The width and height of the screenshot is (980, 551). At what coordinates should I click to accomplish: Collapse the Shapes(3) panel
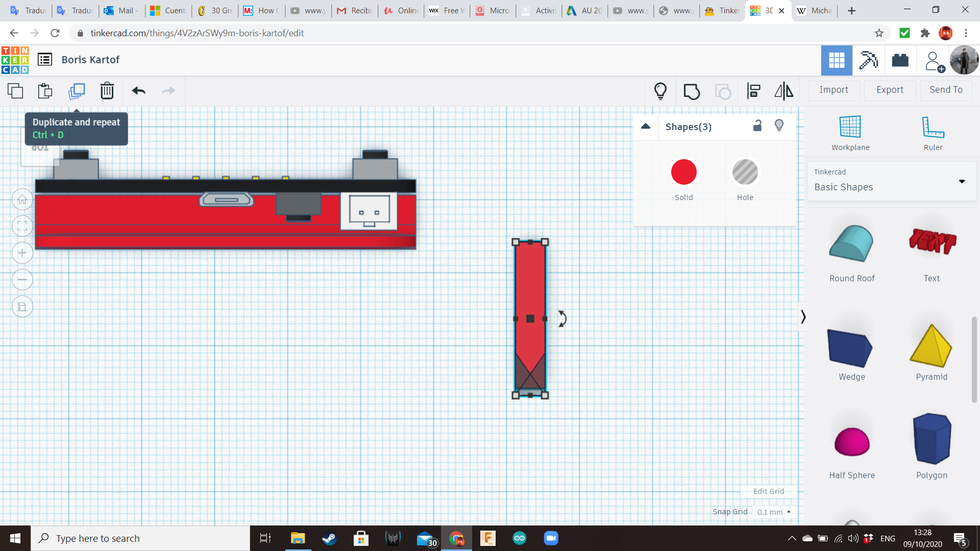click(x=646, y=126)
